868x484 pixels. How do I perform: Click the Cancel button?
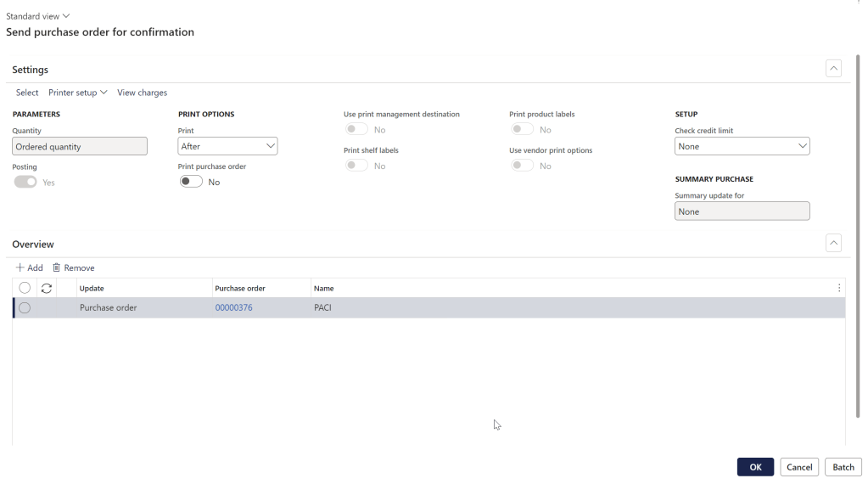pyautogui.click(x=798, y=467)
